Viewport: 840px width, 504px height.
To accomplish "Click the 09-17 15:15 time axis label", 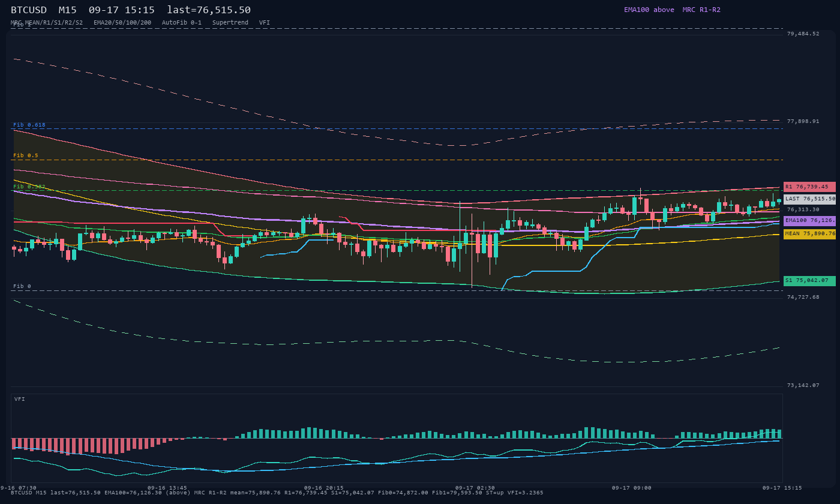I will [782, 488].
